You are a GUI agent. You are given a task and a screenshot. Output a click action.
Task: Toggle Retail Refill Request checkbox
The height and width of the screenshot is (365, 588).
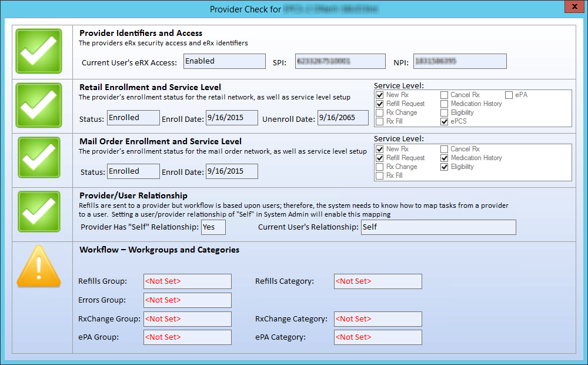379,104
